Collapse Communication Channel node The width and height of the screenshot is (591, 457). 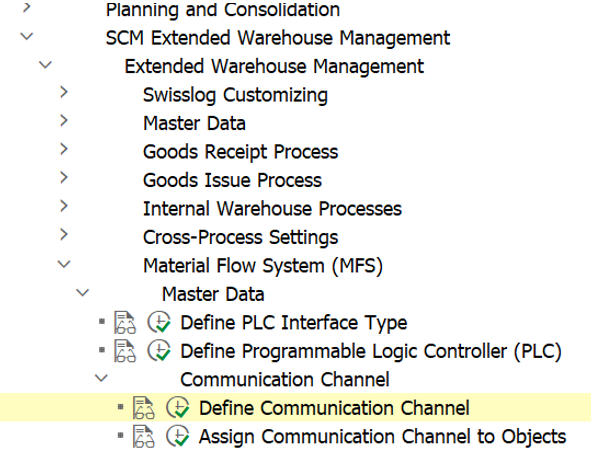[101, 378]
